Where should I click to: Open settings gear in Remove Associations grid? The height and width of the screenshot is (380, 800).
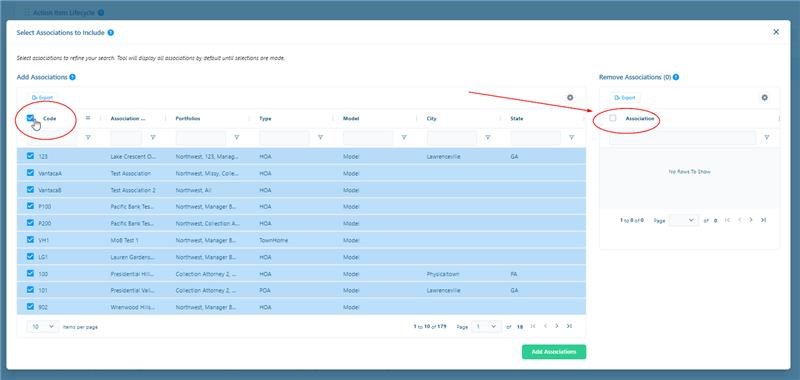pyautogui.click(x=764, y=97)
